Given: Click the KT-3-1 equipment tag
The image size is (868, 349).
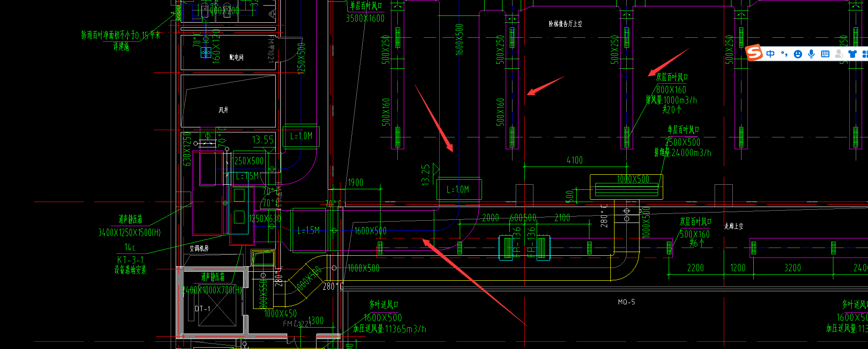Looking at the screenshot, I should tap(130, 259).
